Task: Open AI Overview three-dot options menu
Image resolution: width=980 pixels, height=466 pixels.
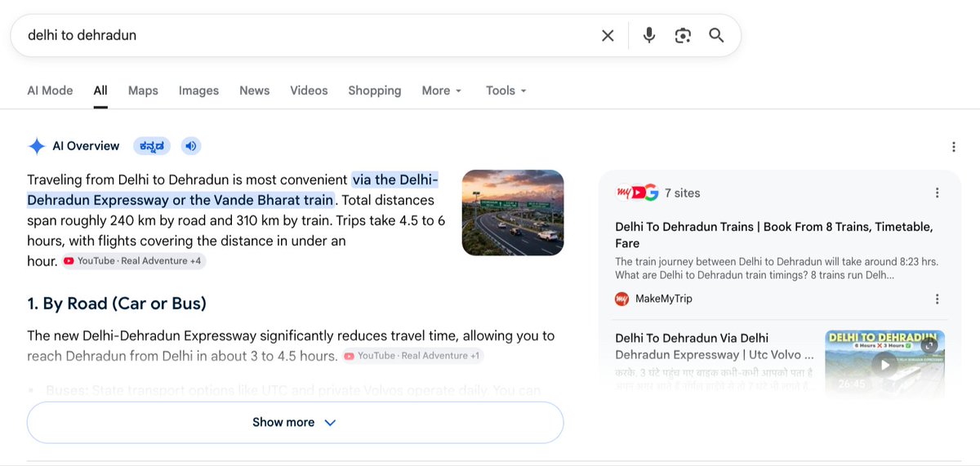Action: pyautogui.click(x=953, y=147)
